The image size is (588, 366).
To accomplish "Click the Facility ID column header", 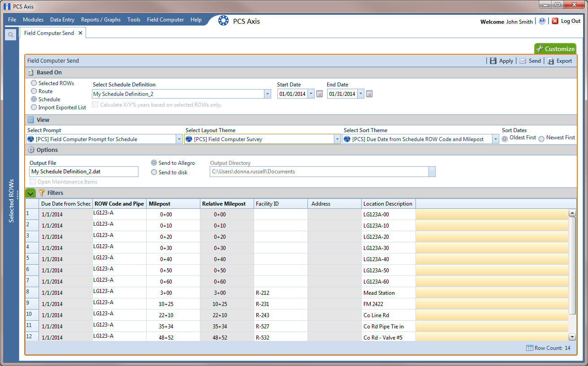I will point(281,204).
